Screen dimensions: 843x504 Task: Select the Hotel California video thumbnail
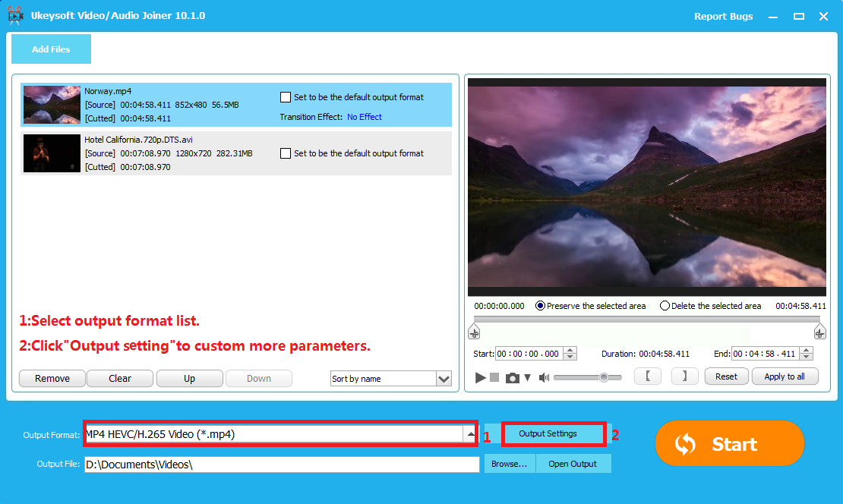click(x=52, y=153)
